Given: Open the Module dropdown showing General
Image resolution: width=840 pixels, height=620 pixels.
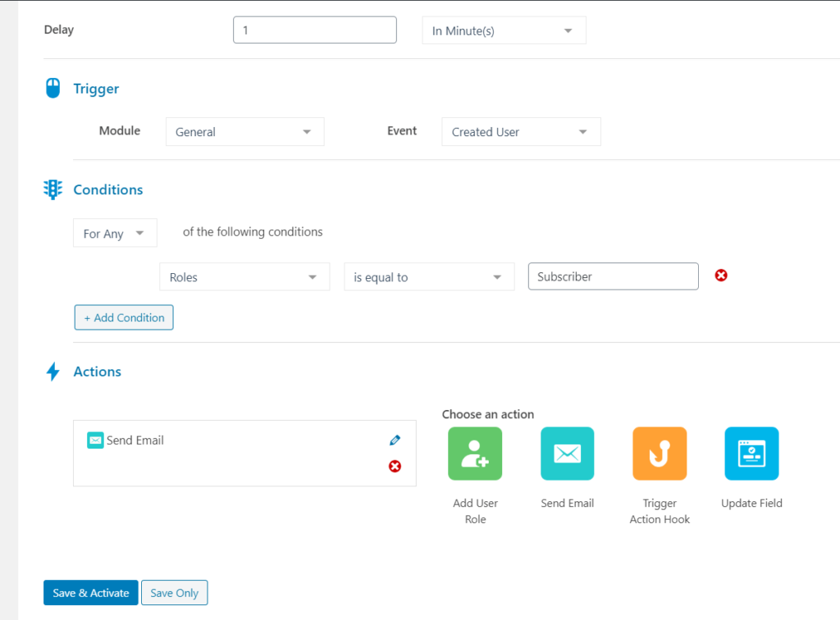Looking at the screenshot, I should point(244,132).
